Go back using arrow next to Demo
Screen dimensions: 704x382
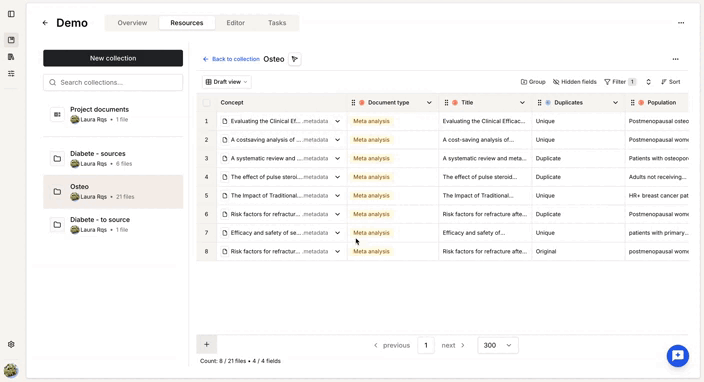(45, 23)
